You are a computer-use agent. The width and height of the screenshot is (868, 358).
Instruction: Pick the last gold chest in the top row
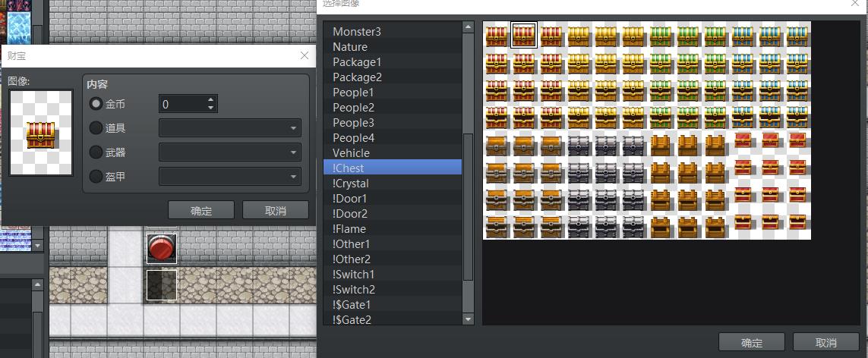point(633,36)
